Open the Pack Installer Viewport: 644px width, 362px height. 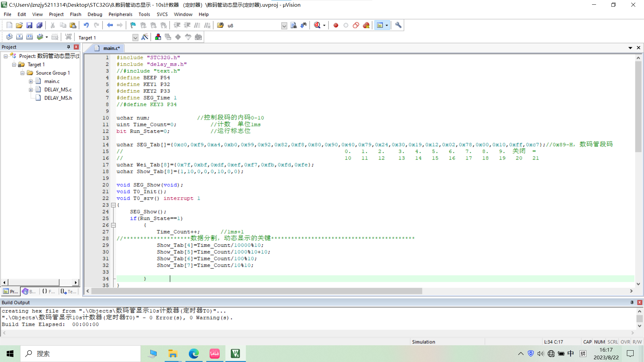point(198,37)
